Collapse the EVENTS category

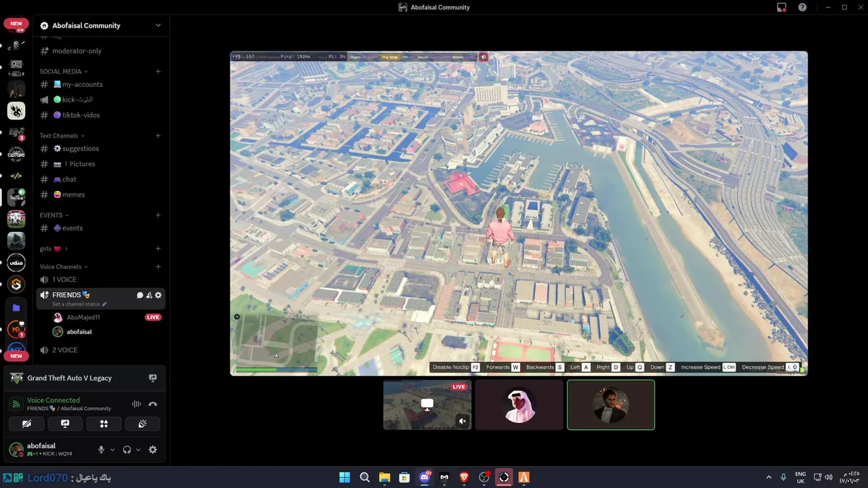pos(54,215)
